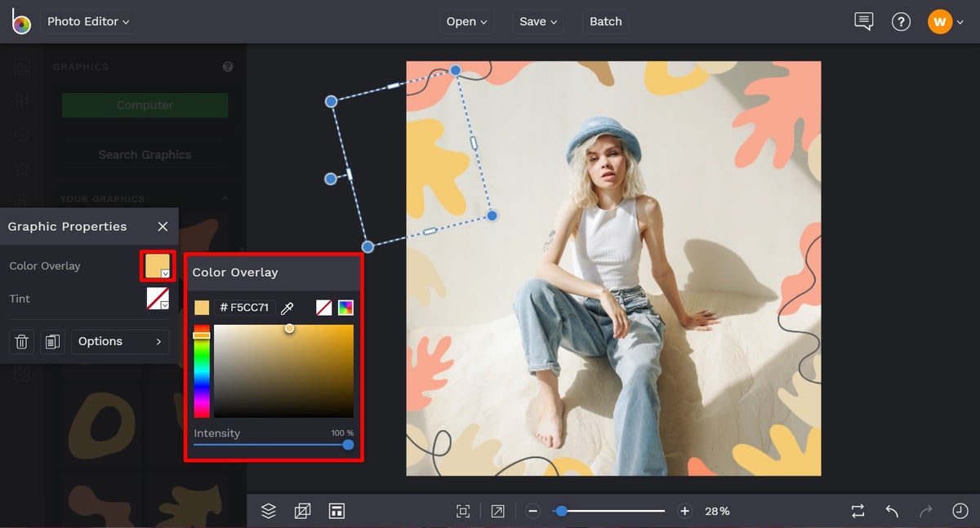Click the Undo arrow icon
This screenshot has width=980, height=528.
(x=891, y=511)
